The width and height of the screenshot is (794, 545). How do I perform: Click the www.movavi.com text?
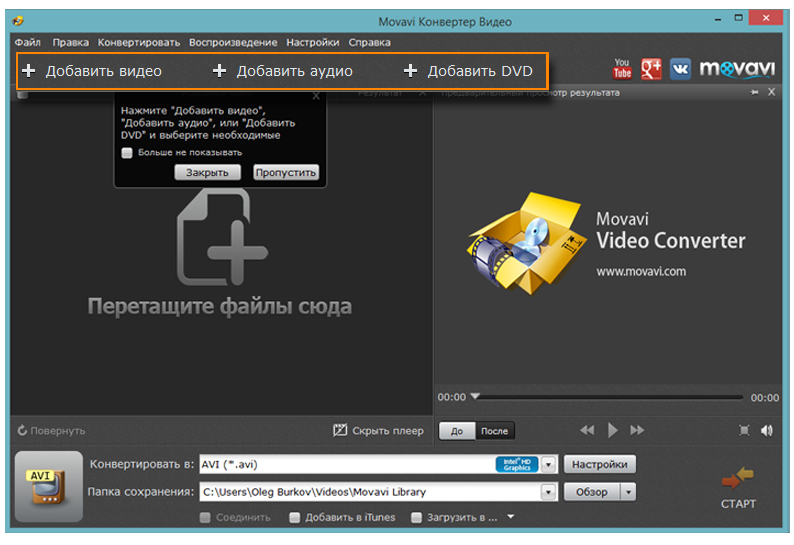pyautogui.click(x=641, y=271)
